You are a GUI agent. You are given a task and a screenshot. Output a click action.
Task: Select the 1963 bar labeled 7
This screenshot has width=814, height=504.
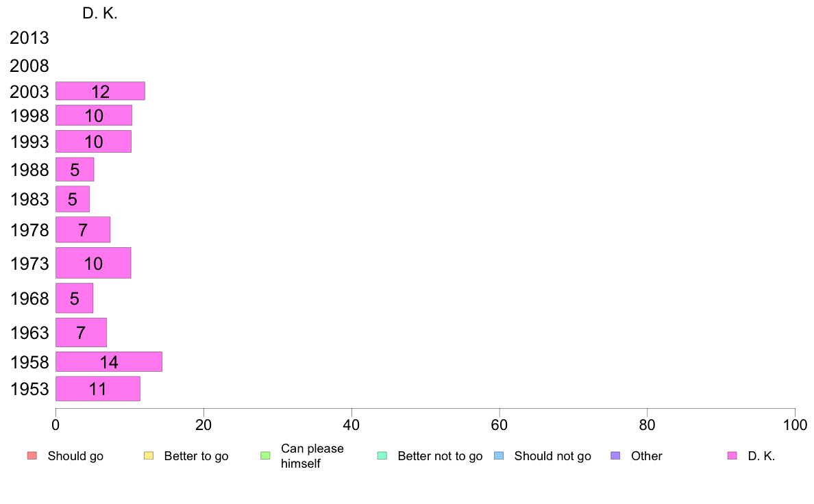pos(81,332)
